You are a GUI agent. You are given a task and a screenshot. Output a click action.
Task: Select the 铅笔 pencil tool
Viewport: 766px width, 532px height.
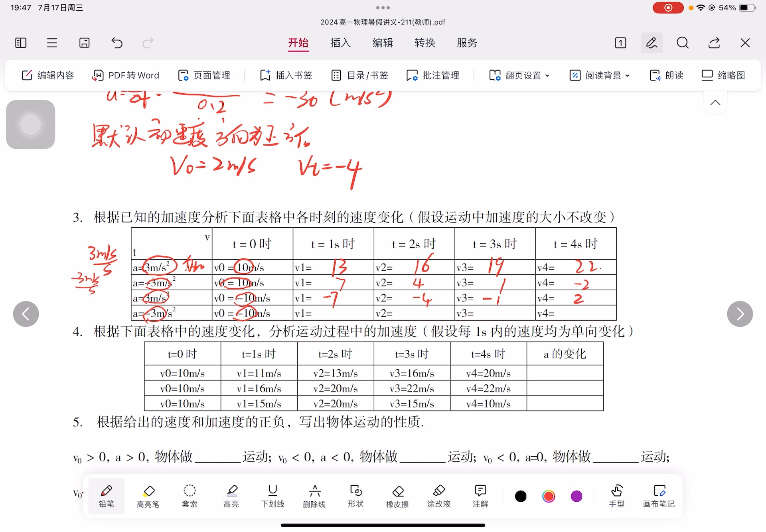point(106,496)
